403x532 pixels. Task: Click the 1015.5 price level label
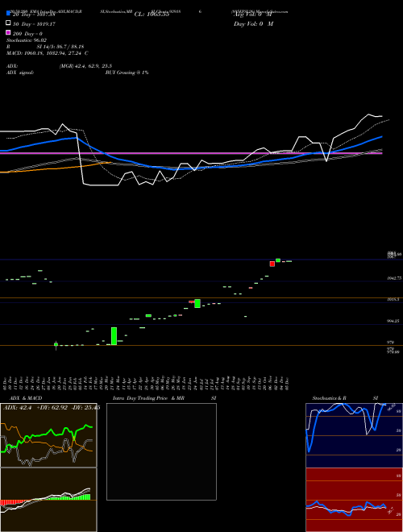point(393,300)
